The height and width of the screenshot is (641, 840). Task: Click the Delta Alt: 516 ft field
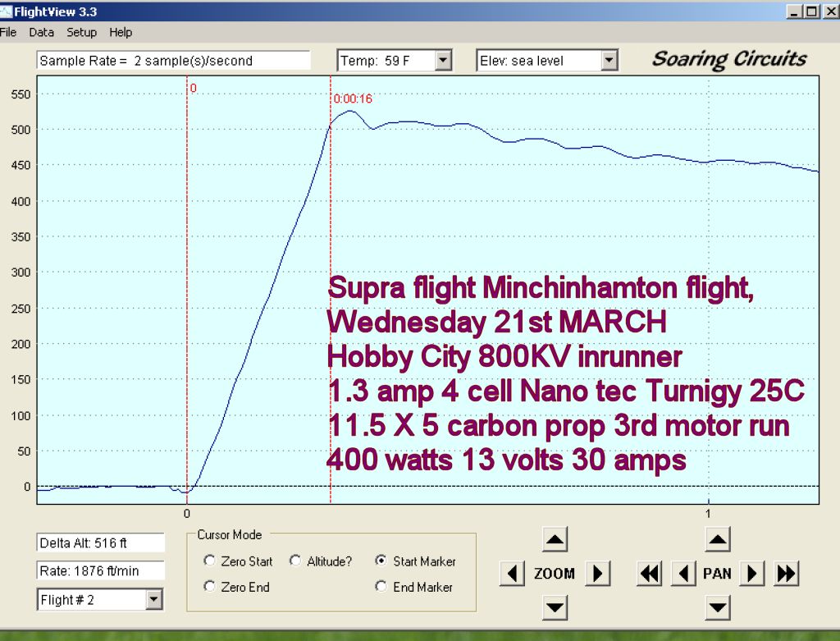tap(101, 543)
